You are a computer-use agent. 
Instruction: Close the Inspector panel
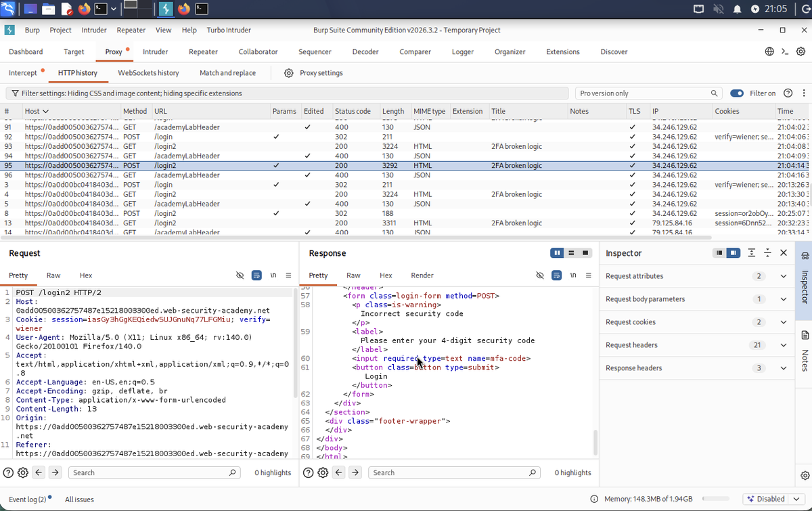(x=784, y=253)
